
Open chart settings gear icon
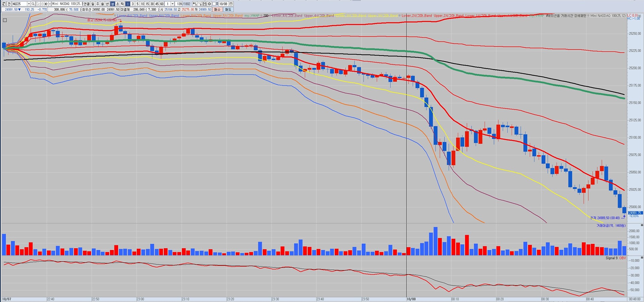click(x=209, y=4)
